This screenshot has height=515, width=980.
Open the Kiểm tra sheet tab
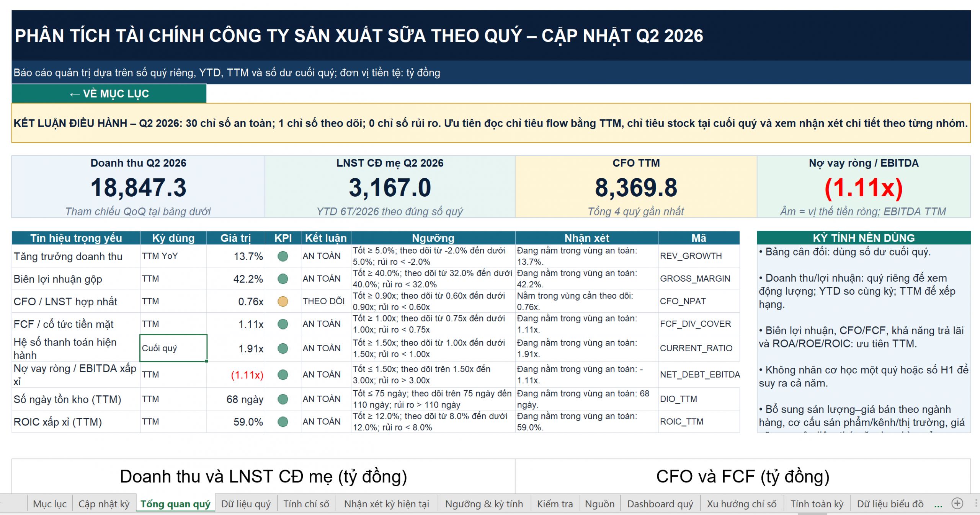pos(555,504)
